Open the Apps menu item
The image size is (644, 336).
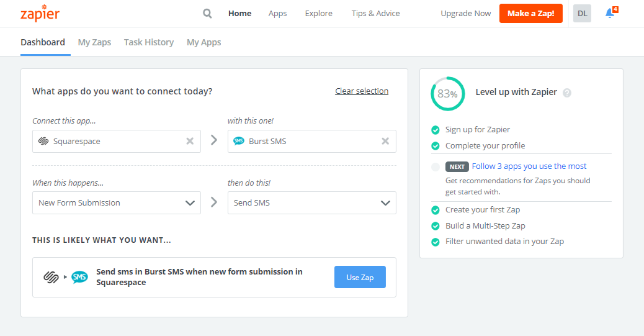click(278, 14)
